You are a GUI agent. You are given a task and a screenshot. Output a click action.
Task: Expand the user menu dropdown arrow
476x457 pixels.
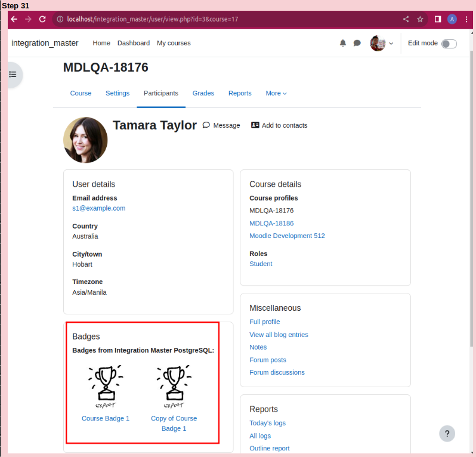tap(391, 44)
